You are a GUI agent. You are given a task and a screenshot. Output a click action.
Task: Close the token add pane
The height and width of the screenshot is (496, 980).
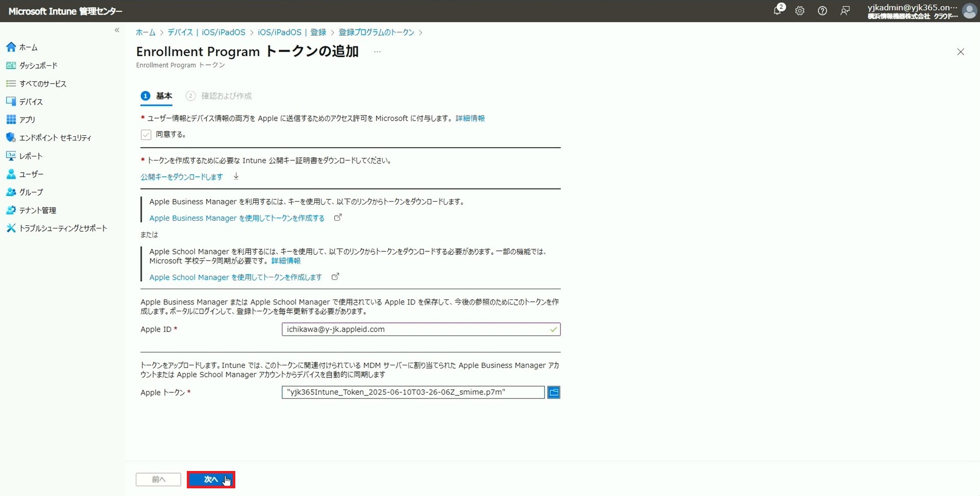(x=961, y=52)
